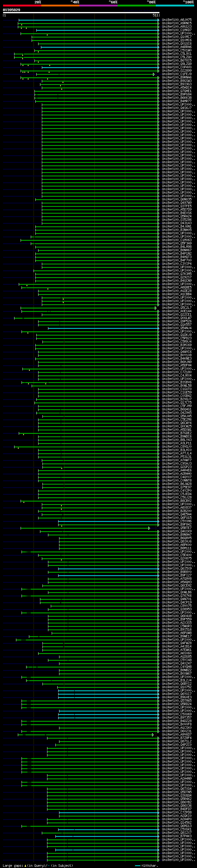Select the hit UniRef100_A9RNC5
Screen dimensions: 197x868
pos(177,23)
